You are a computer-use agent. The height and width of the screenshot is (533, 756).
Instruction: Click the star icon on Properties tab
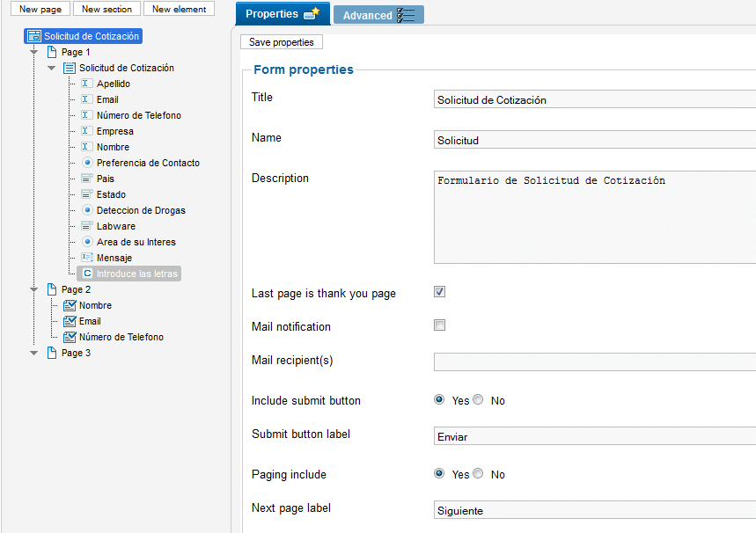click(312, 13)
